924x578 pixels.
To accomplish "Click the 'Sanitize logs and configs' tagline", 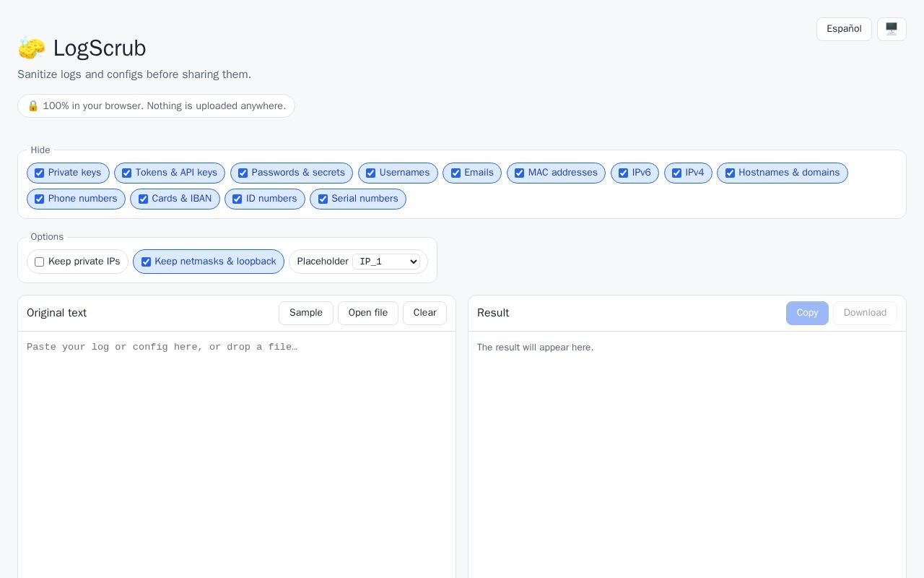I will point(134,74).
